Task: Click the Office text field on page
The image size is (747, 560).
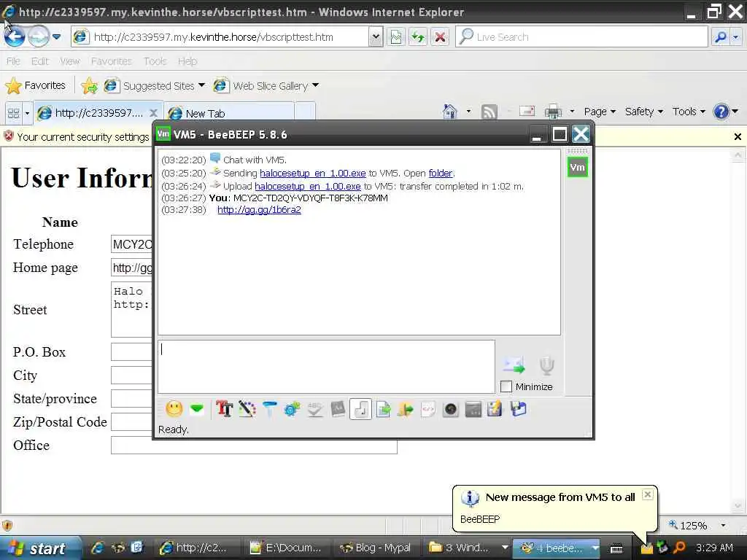Action: tap(254, 445)
